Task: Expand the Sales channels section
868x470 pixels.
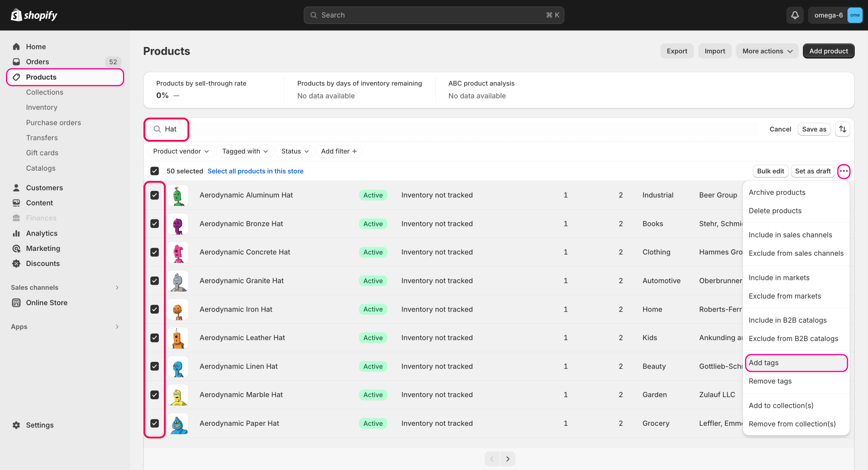Action: point(117,287)
